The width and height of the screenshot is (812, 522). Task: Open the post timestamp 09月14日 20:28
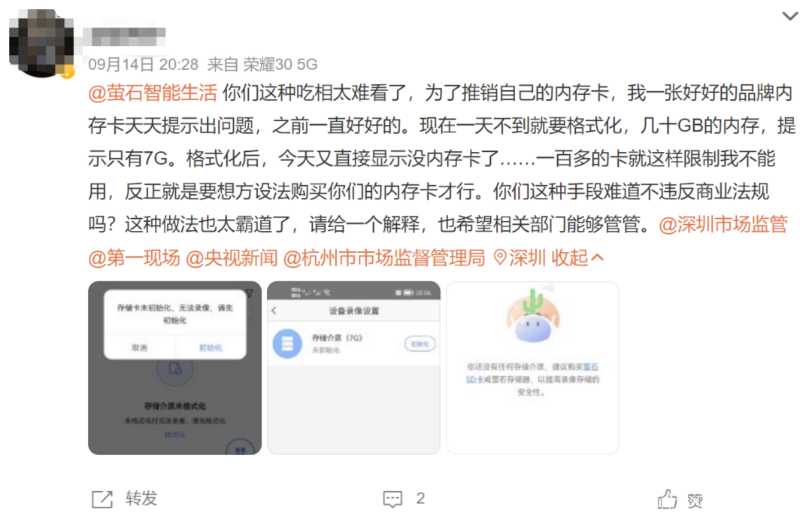[x=144, y=64]
